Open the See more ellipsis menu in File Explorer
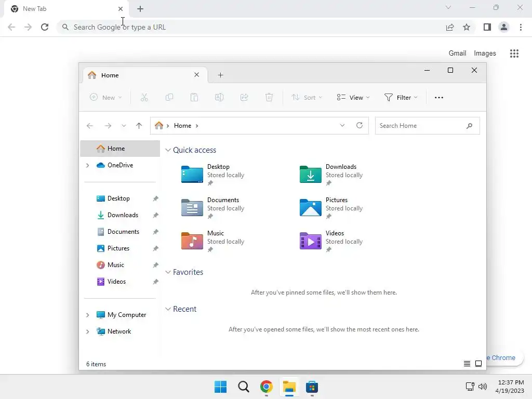 tap(438, 97)
